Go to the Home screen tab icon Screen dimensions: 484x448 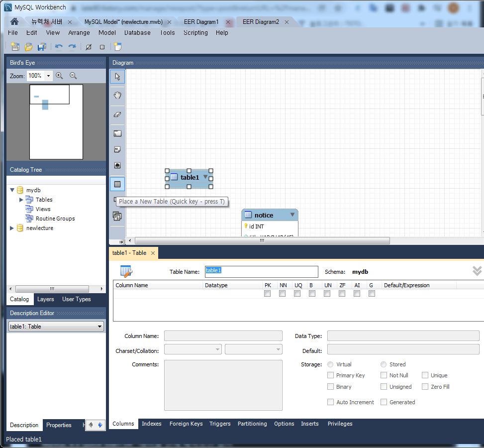(14, 21)
